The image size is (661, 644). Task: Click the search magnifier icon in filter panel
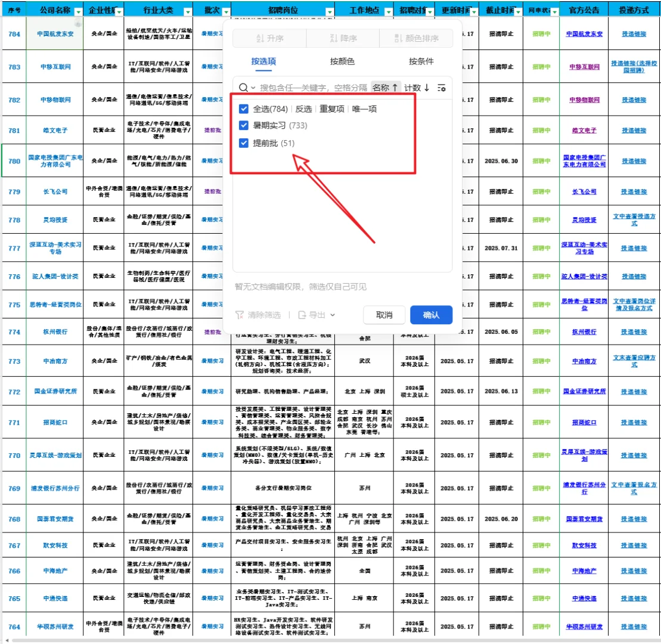point(243,88)
